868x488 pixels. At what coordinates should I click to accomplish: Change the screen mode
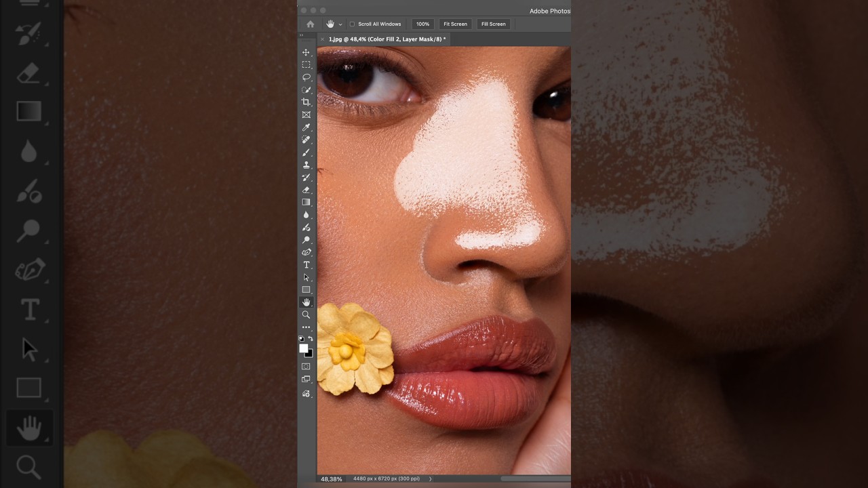[306, 380]
